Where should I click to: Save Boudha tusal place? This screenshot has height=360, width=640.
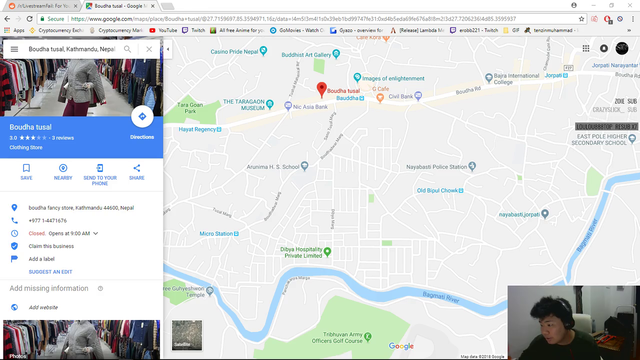27,172
